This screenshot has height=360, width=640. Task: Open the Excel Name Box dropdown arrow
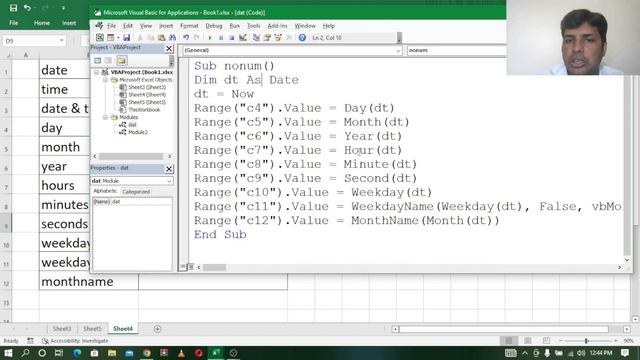tap(62, 40)
